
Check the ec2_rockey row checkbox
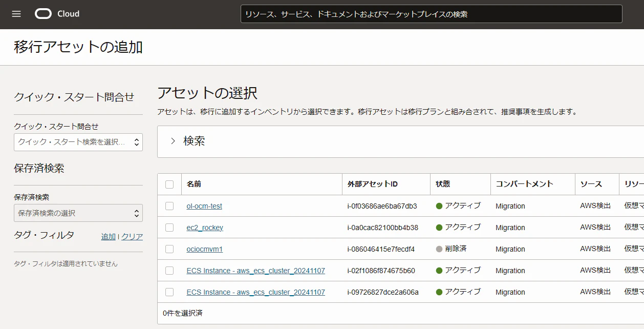[169, 228]
